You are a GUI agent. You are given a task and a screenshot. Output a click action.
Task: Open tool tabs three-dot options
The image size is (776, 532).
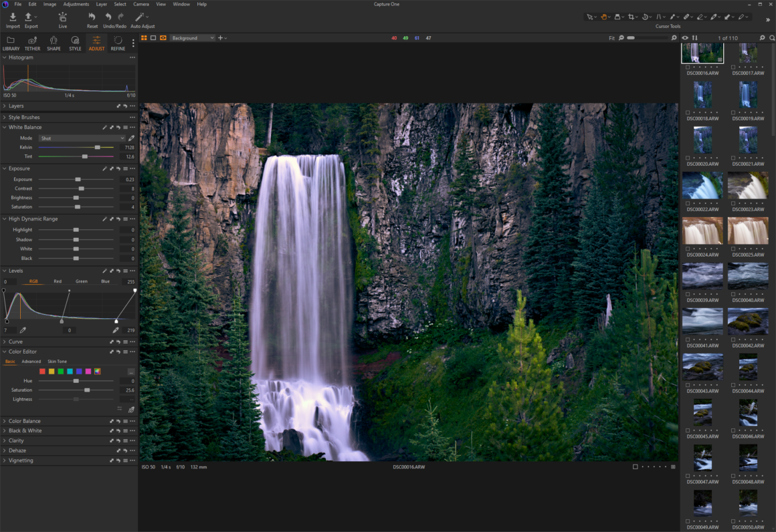132,43
